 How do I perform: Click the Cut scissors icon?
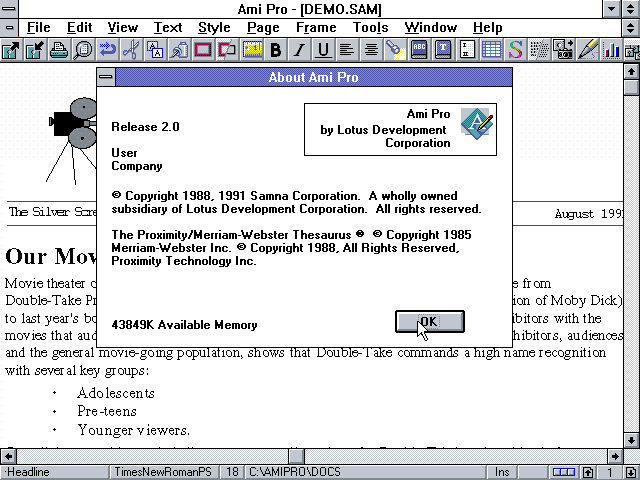(131, 49)
